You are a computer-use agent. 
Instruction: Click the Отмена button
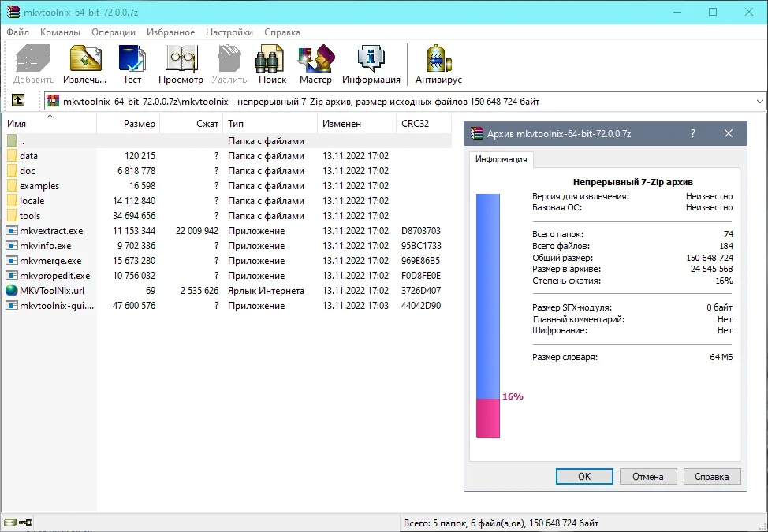click(648, 476)
